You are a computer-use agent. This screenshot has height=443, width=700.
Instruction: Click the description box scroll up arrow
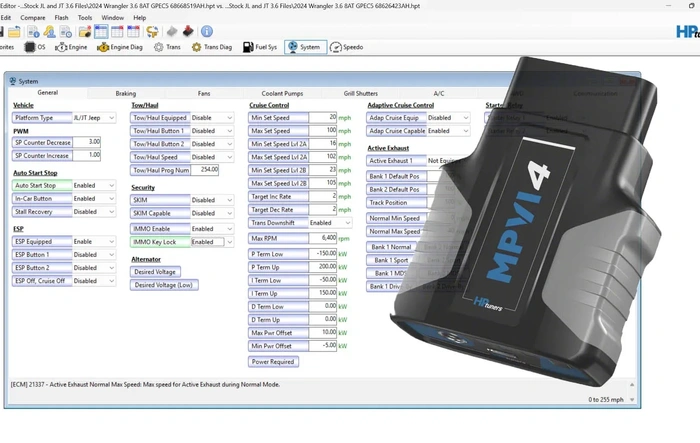(x=632, y=384)
